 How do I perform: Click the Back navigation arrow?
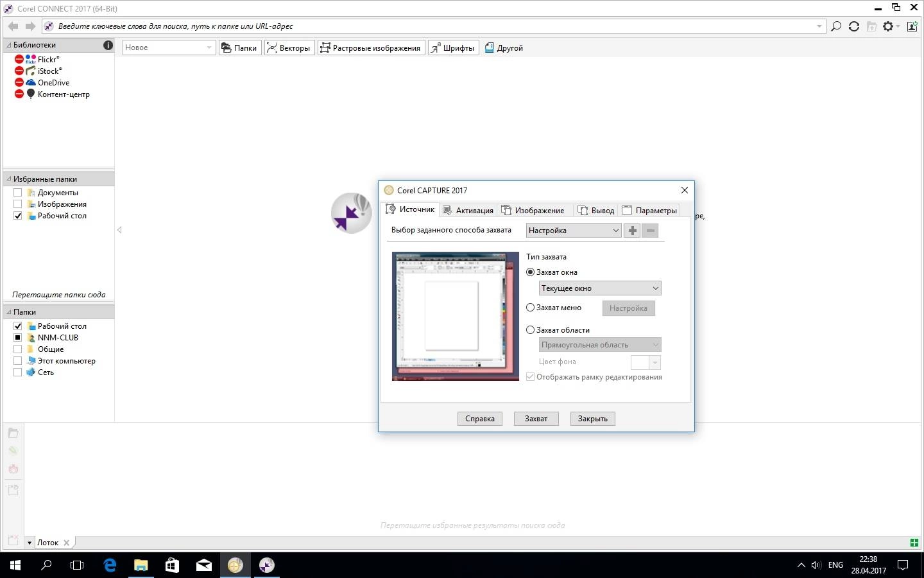pos(13,26)
